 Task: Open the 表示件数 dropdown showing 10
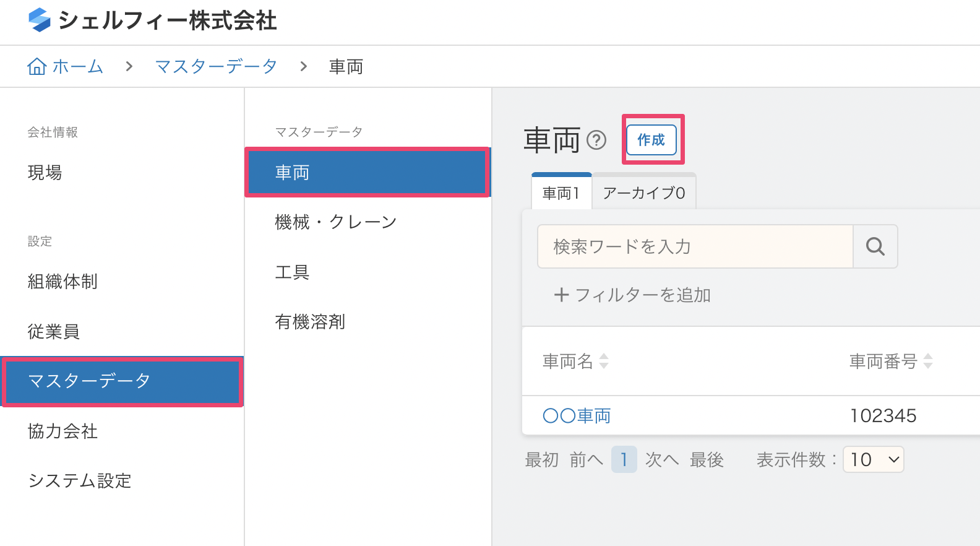coord(873,459)
